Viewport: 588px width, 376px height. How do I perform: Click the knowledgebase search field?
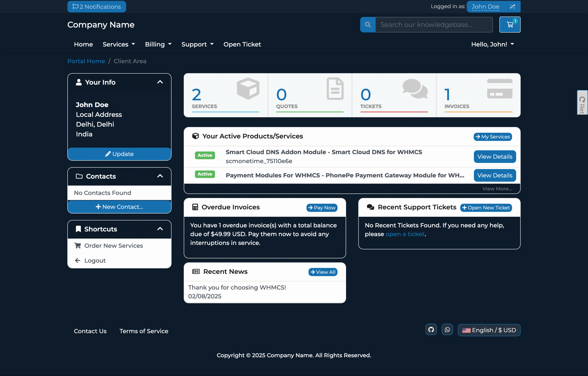pyautogui.click(x=434, y=24)
